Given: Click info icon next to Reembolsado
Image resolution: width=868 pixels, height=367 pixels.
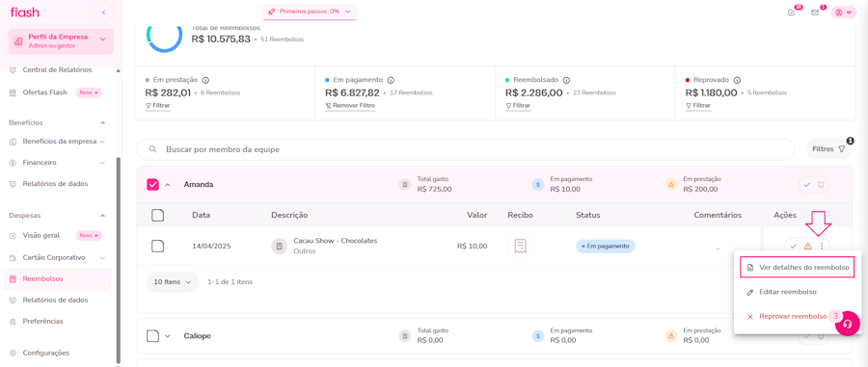Looking at the screenshot, I should [566, 80].
